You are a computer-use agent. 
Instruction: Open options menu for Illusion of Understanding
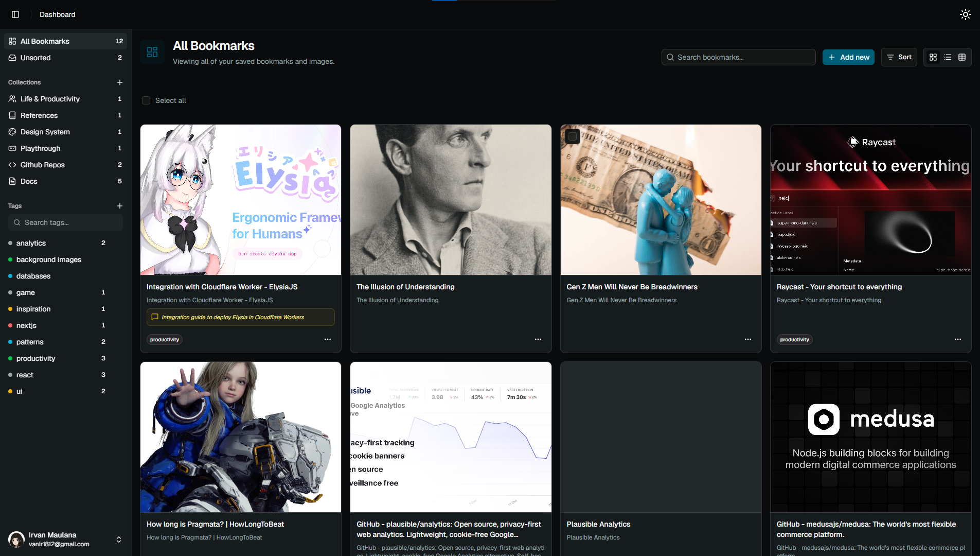(x=538, y=339)
